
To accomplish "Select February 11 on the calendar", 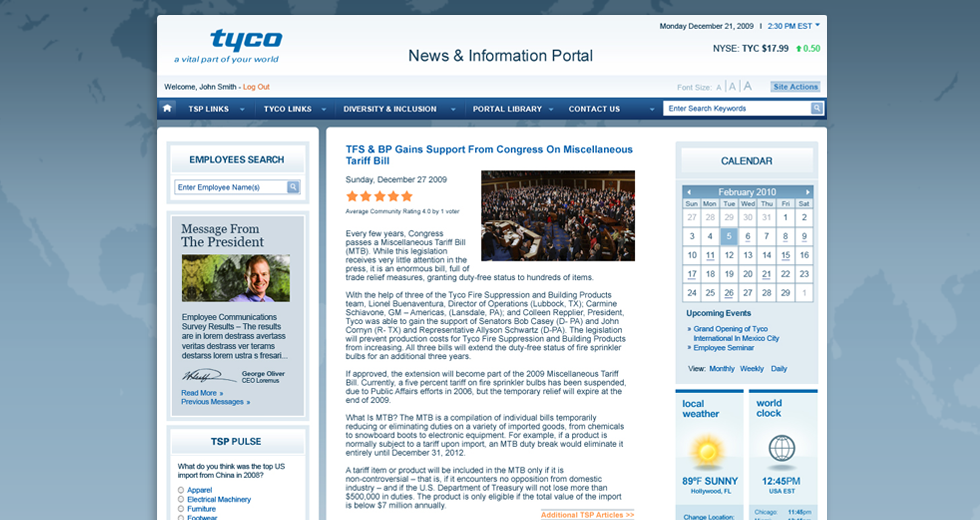I will coord(710,255).
